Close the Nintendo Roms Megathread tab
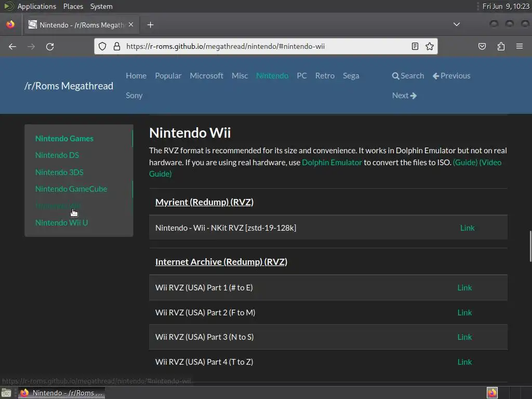 (131, 24)
